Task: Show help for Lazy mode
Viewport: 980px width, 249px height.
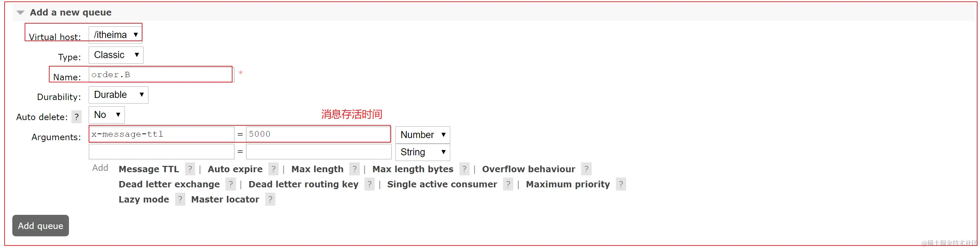Action: tap(180, 199)
